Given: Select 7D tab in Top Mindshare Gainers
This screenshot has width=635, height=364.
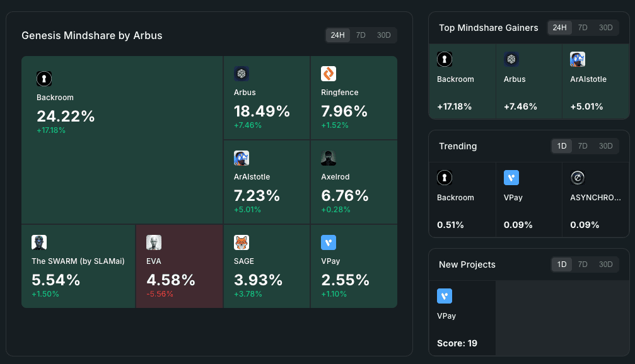Looking at the screenshot, I should point(583,28).
